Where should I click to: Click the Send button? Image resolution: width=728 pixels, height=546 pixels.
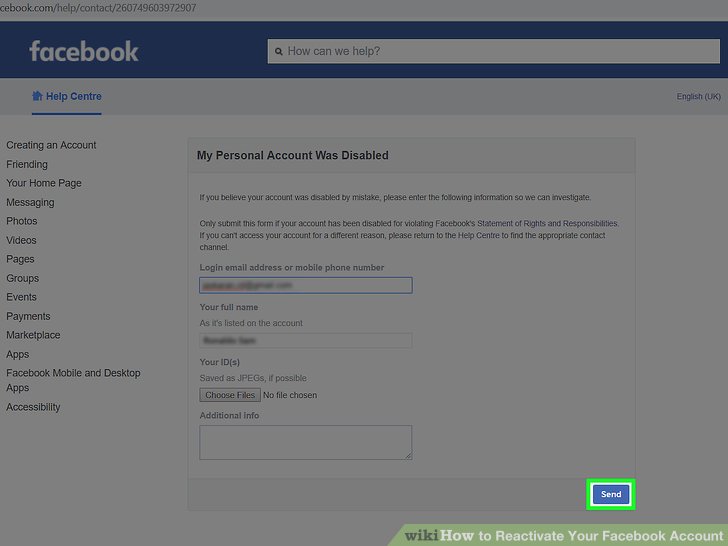[x=611, y=494]
